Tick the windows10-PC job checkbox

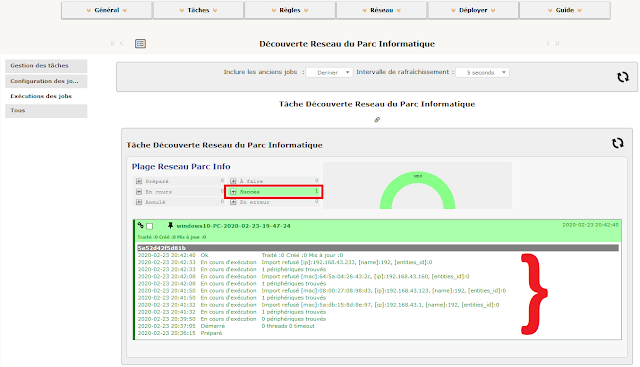pyautogui.click(x=150, y=226)
